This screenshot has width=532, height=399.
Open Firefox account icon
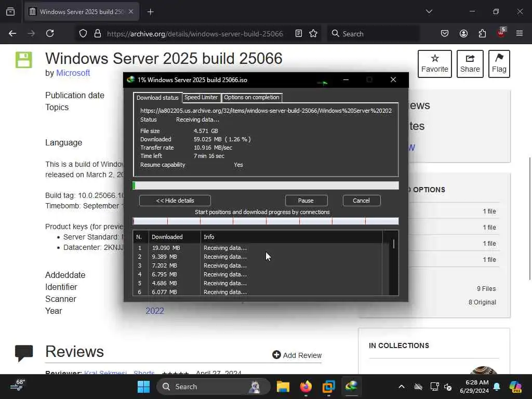pos(463,34)
